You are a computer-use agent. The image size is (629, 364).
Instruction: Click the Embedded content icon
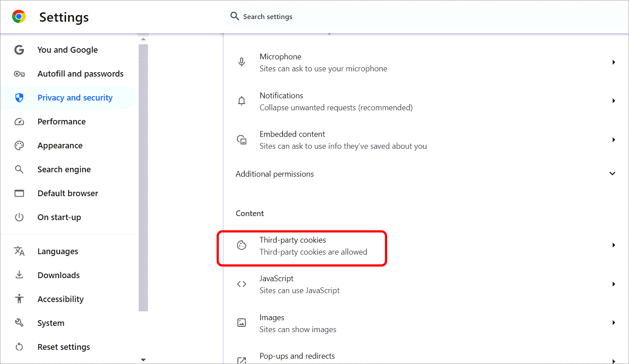[241, 140]
